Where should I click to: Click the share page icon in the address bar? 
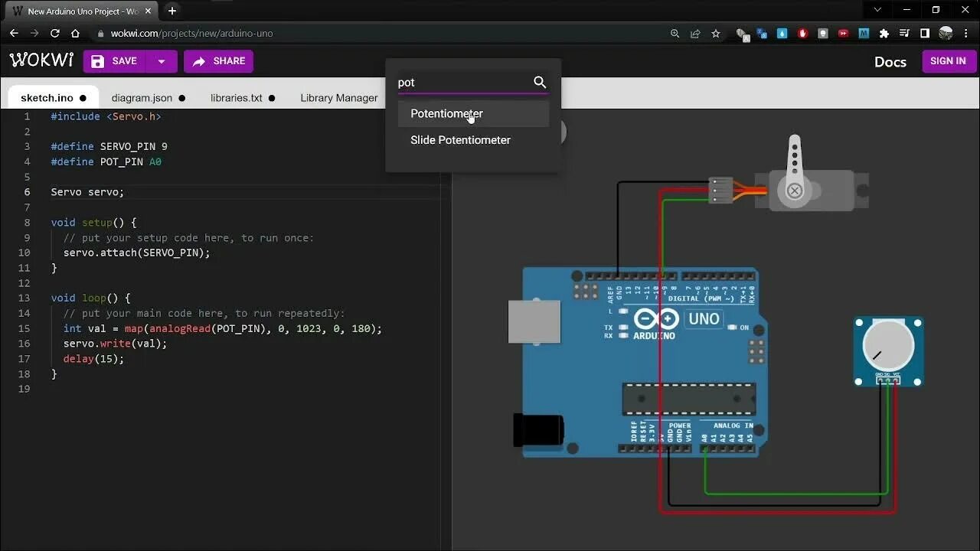pos(695,34)
